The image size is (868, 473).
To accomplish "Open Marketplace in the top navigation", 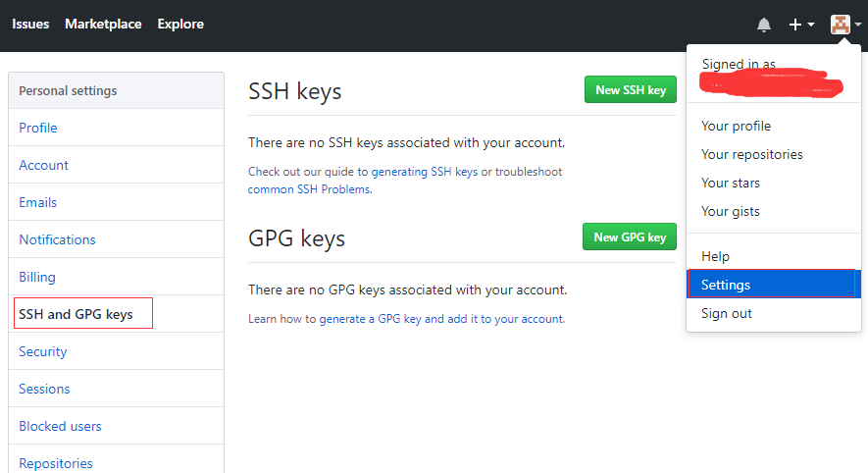I will point(103,25).
